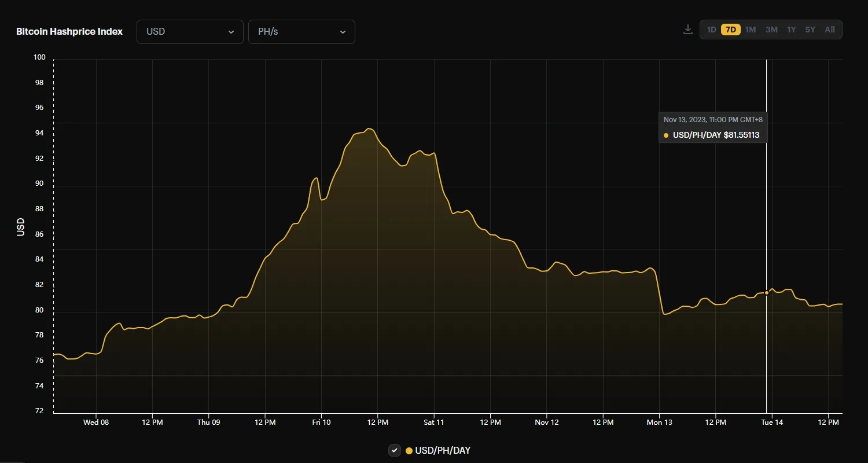Click the Nov 13 tooltip box
The width and height of the screenshot is (868, 463).
[712, 127]
